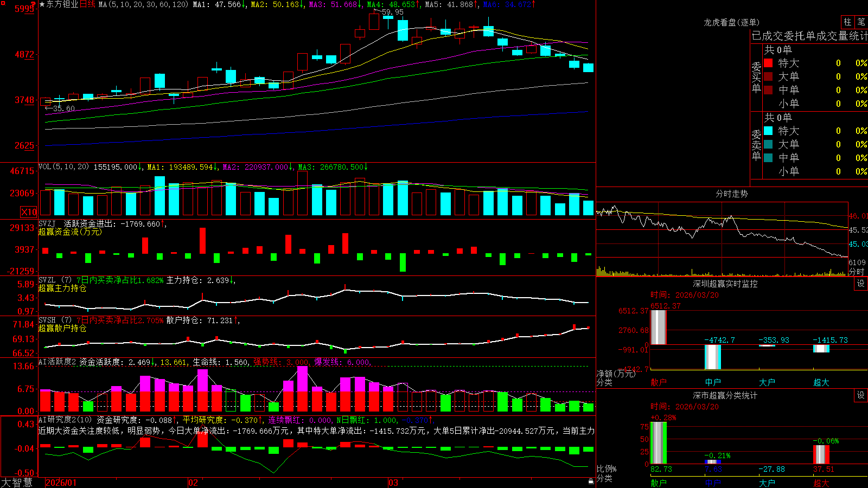This screenshot has width=868, height=488.
Task: Switch to 柱 bar view button
Action: [847, 22]
